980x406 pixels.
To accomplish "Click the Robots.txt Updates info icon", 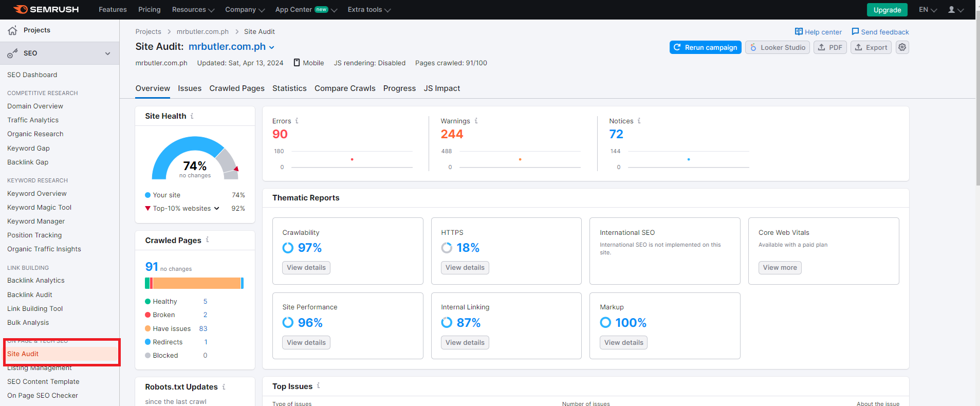I will 224,386.
